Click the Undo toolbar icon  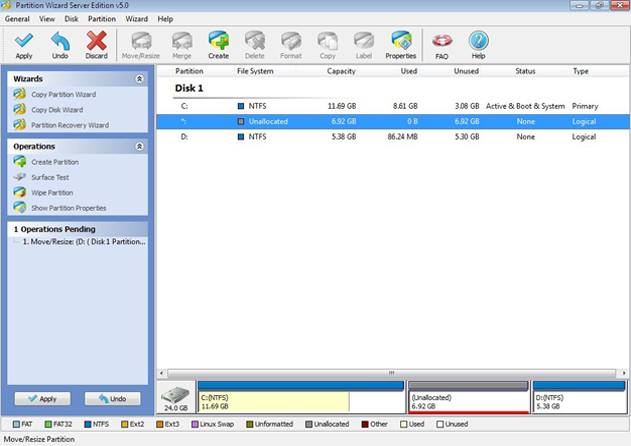60,44
